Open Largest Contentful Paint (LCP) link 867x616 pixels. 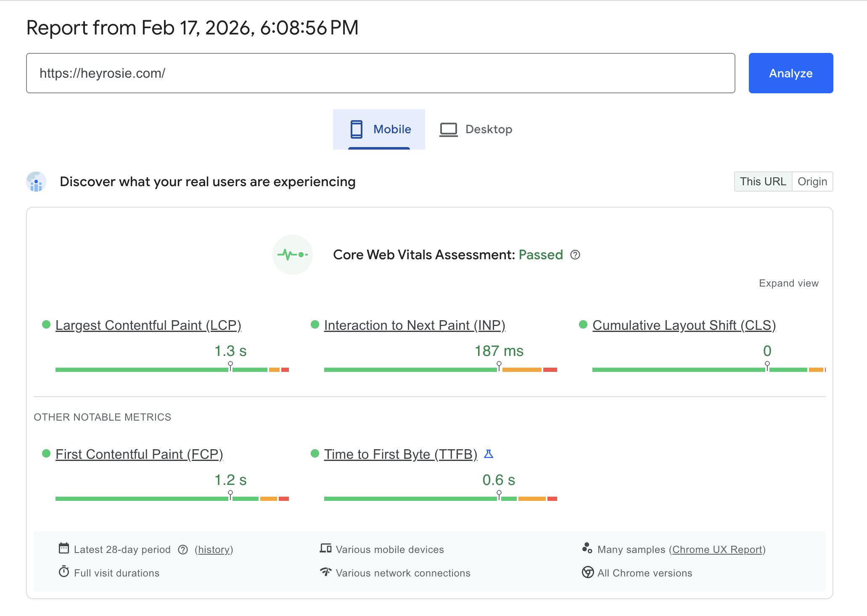[x=148, y=325]
